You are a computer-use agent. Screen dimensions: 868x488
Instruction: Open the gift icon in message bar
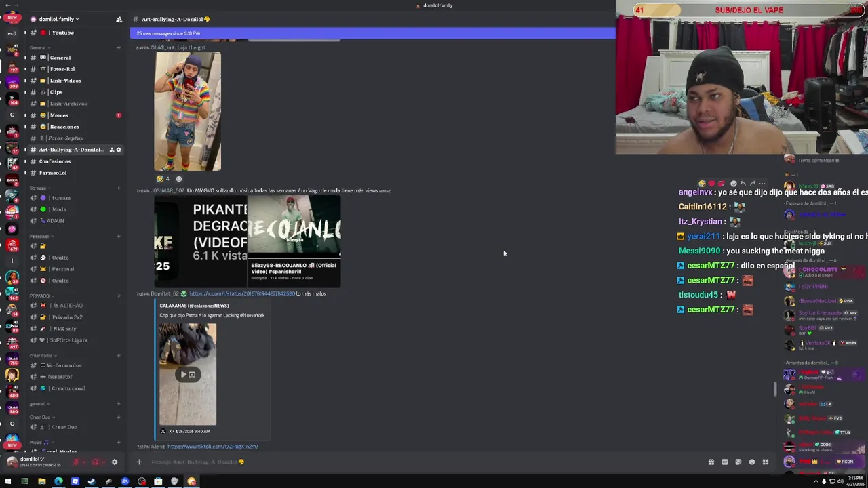point(711,462)
